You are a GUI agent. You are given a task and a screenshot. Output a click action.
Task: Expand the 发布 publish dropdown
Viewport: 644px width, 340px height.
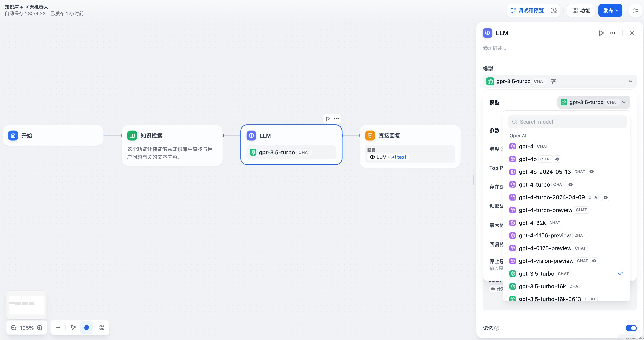[x=610, y=10]
